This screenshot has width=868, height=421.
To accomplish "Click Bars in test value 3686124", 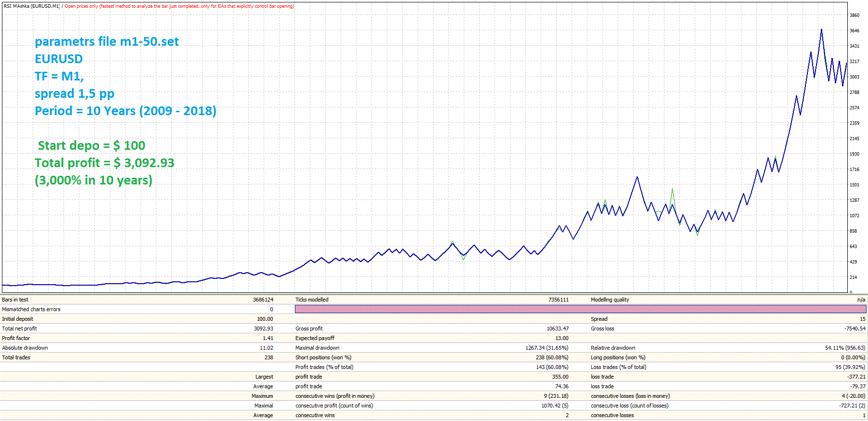I will [263, 300].
